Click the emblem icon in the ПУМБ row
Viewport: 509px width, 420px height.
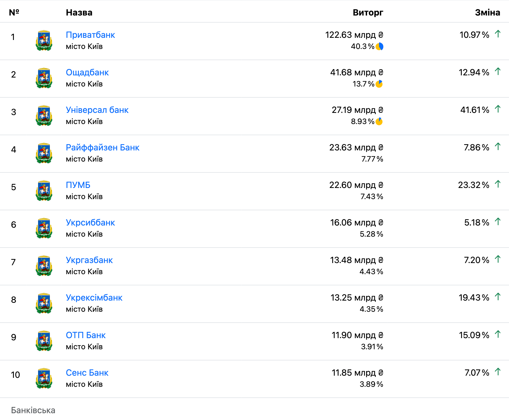pos(44,191)
